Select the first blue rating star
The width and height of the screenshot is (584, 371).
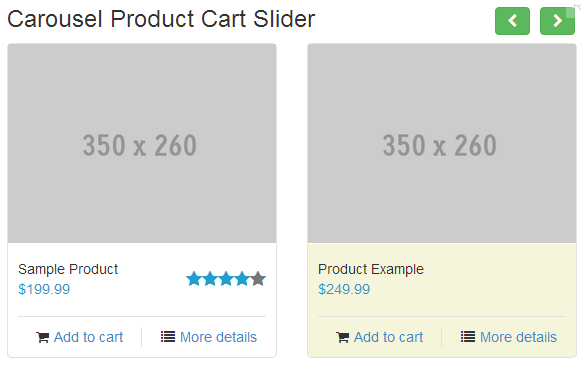(x=194, y=279)
